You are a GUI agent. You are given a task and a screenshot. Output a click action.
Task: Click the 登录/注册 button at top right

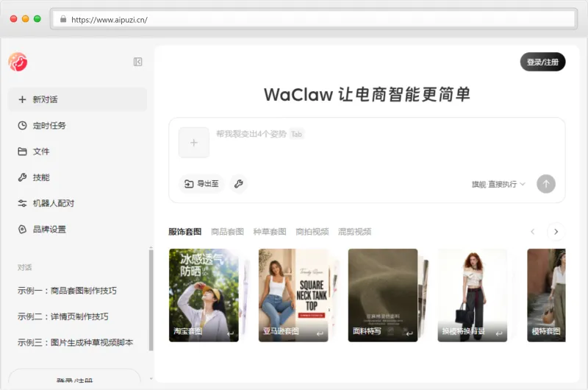[x=542, y=62]
